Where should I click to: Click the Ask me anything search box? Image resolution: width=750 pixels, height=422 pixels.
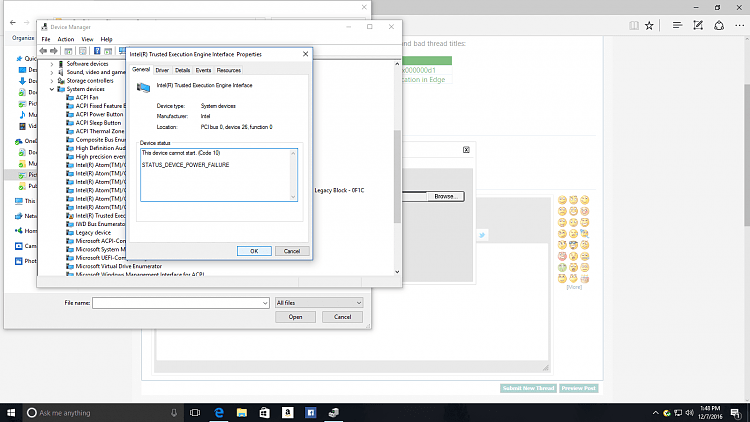click(x=102, y=412)
